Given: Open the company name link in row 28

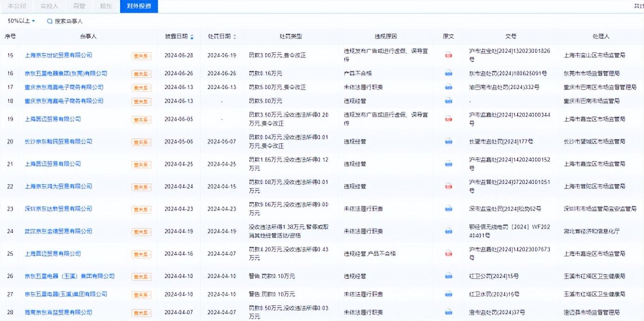Looking at the screenshot, I should coord(58,312).
